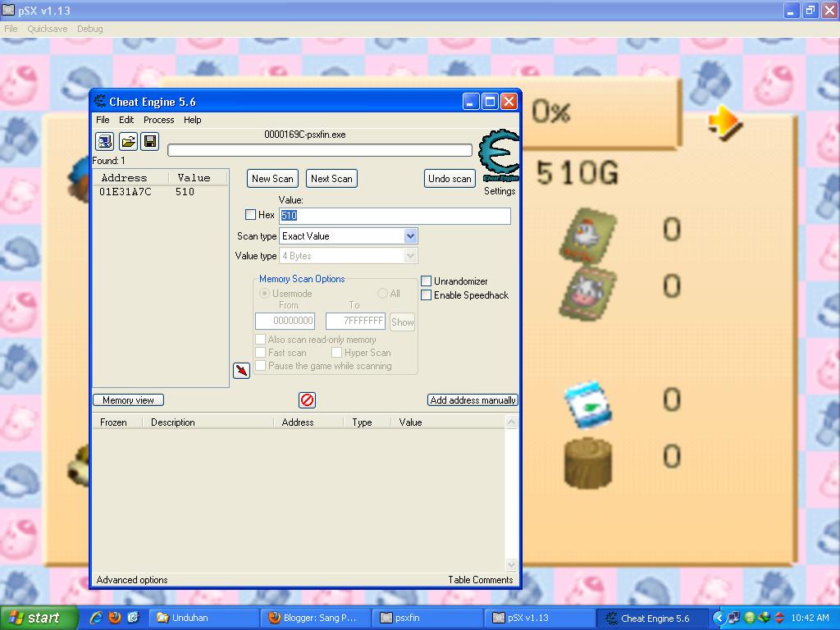Click the blue seed bag game item
The width and height of the screenshot is (840, 630).
click(x=587, y=404)
